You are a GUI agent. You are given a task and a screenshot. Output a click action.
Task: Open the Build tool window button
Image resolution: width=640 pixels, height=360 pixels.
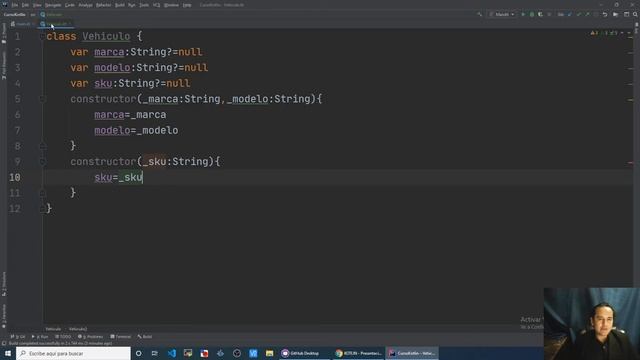point(145,337)
